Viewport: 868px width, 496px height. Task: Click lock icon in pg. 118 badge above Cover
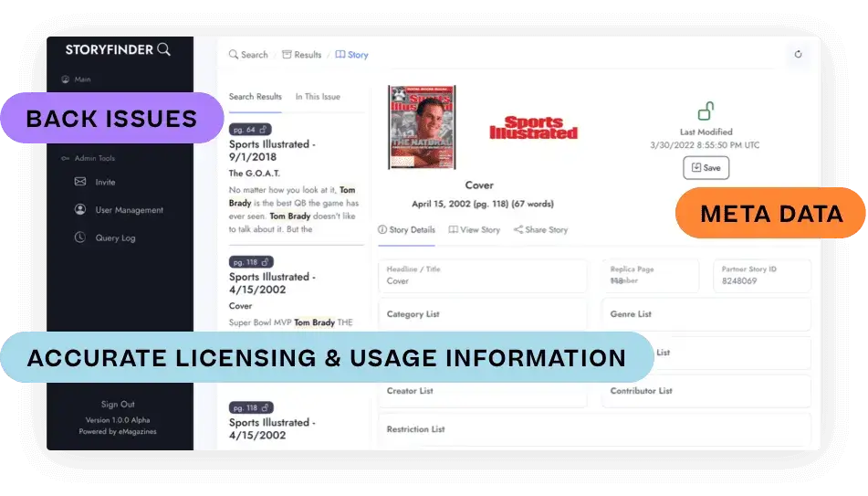[x=266, y=261]
